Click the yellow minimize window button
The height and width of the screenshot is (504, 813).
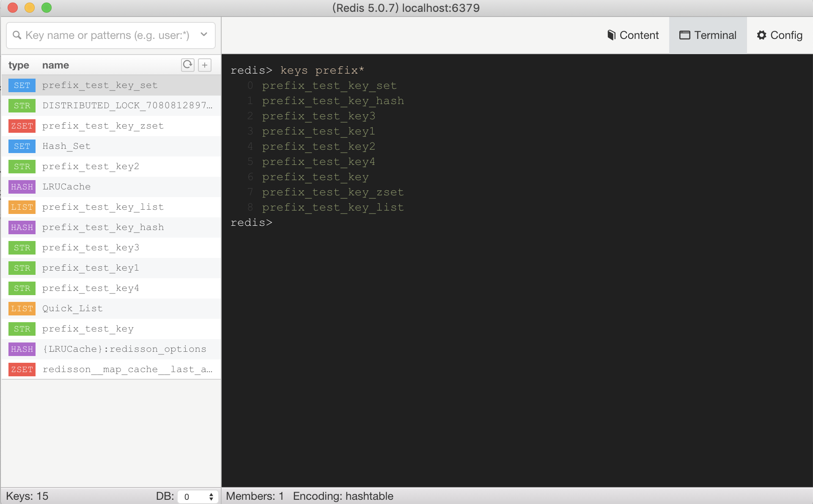click(30, 8)
